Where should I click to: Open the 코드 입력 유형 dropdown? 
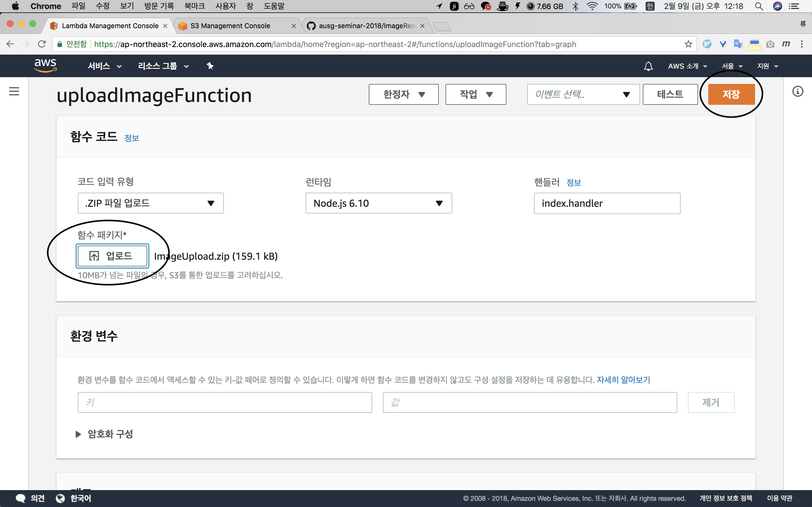pos(151,203)
